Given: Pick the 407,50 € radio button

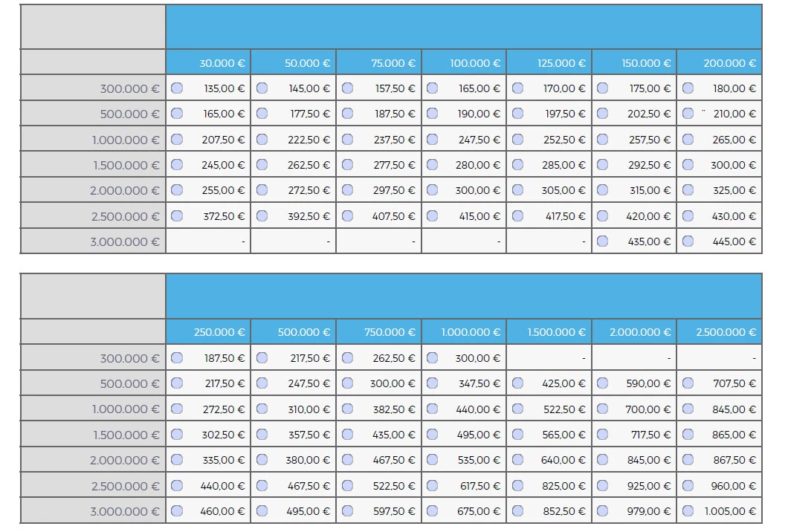Looking at the screenshot, I should 347,216.
